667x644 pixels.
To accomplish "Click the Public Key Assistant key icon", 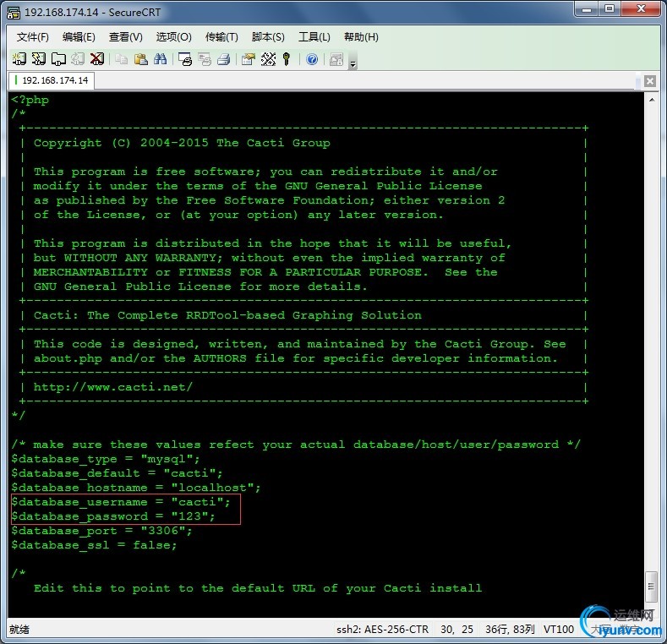I will pos(287,59).
